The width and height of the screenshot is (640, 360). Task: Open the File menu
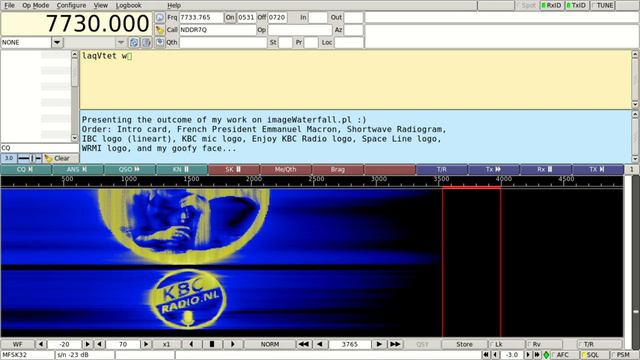(9, 5)
